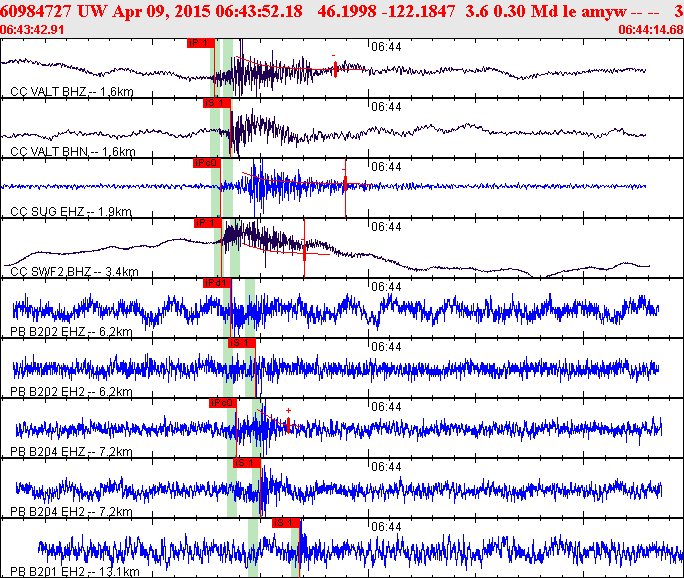Viewport: 684px width, 578px height.
Task: Select the iS 1 pick flag on VALT BHN
Action: point(217,103)
